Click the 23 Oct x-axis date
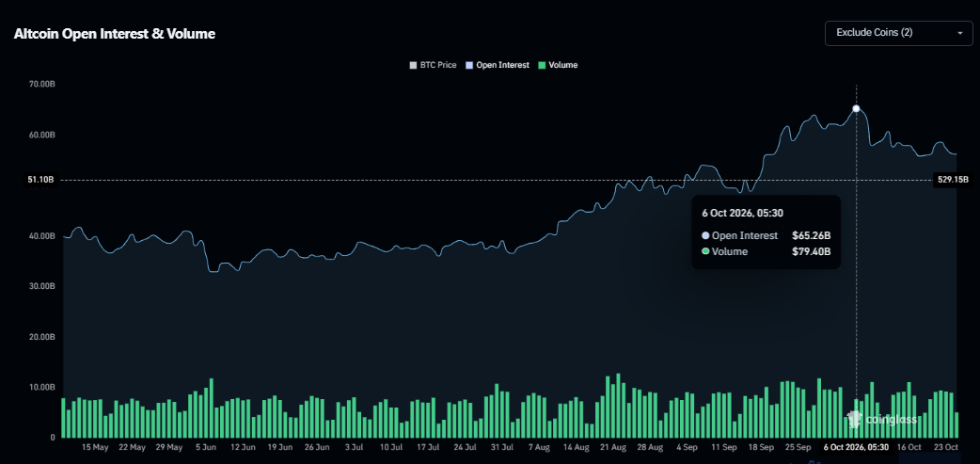Screen dimensions: 980x464 pyautogui.click(x=946, y=448)
